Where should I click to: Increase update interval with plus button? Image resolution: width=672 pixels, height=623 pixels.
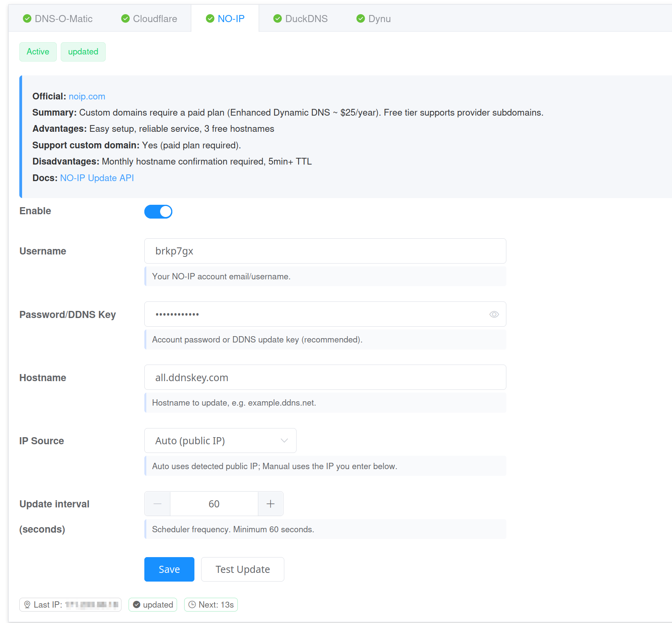[x=271, y=503]
